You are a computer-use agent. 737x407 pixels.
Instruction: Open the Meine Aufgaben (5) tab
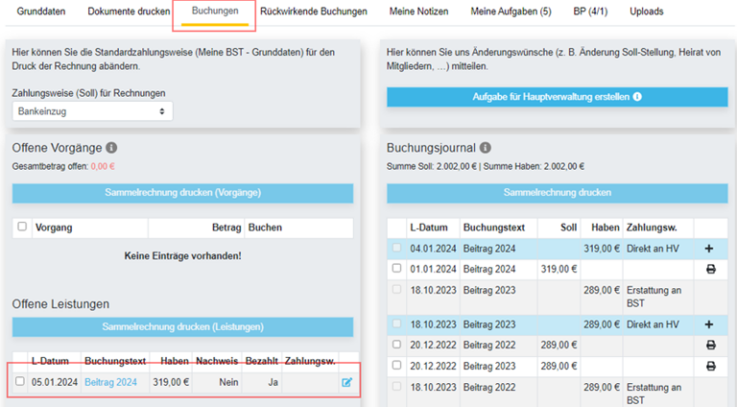(511, 11)
